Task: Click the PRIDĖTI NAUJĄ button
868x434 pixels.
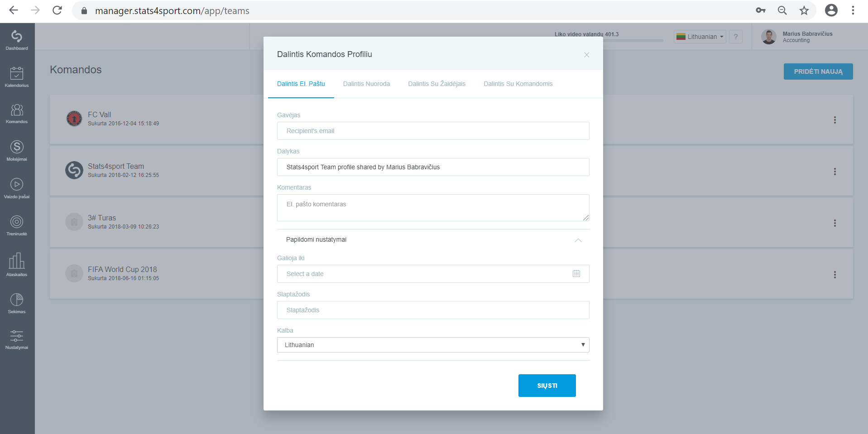Action: [x=818, y=72]
